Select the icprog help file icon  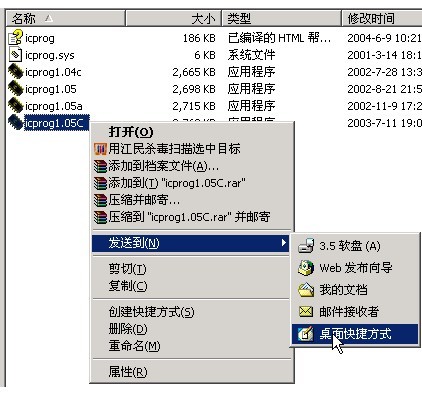tap(15, 37)
